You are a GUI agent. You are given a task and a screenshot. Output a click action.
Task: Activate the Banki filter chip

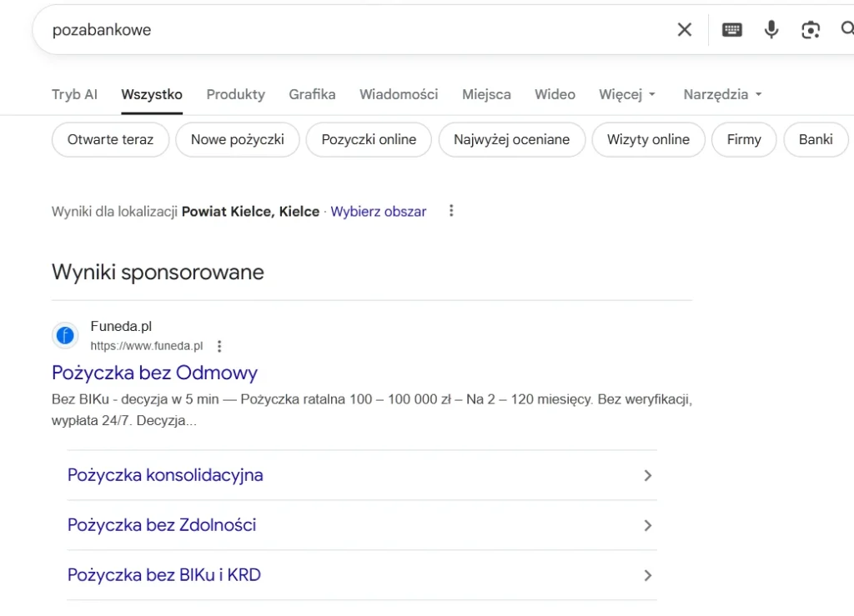coord(816,139)
